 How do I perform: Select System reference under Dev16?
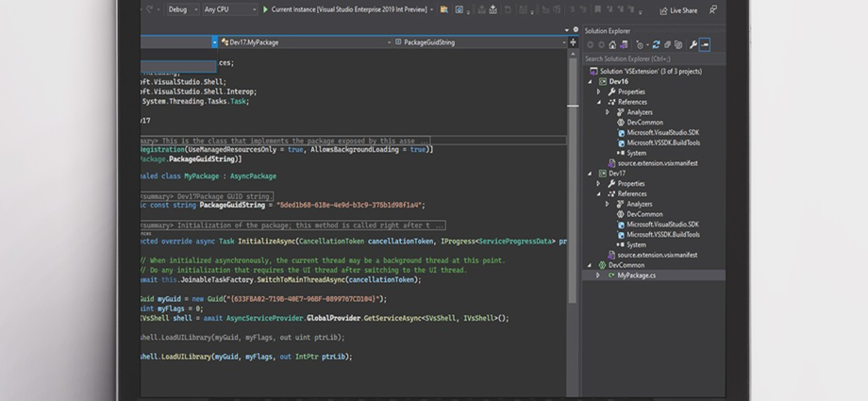637,154
